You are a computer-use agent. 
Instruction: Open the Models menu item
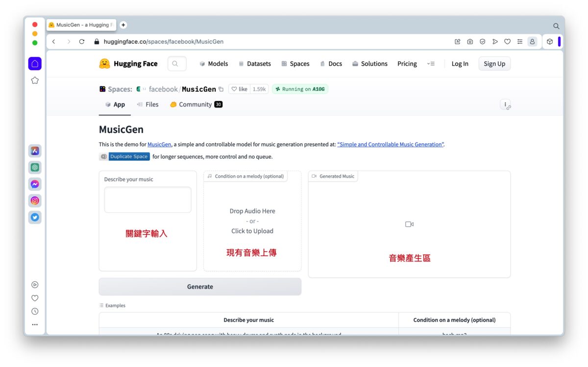(x=214, y=64)
